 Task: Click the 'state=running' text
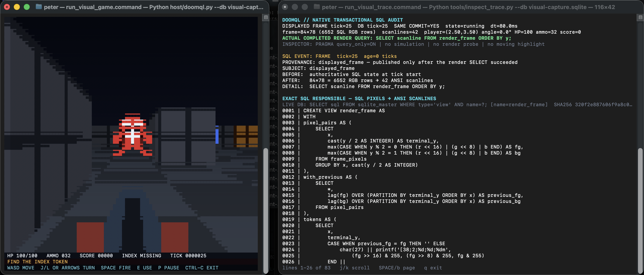coord(465,26)
